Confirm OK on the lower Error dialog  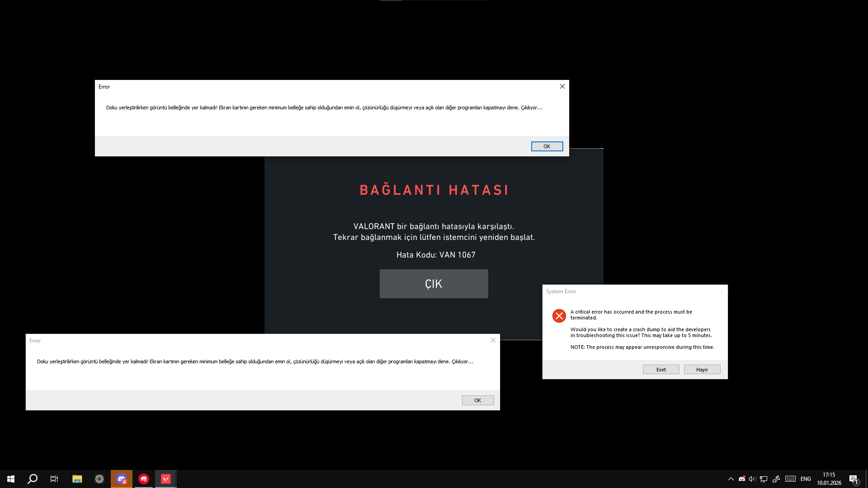tap(478, 400)
